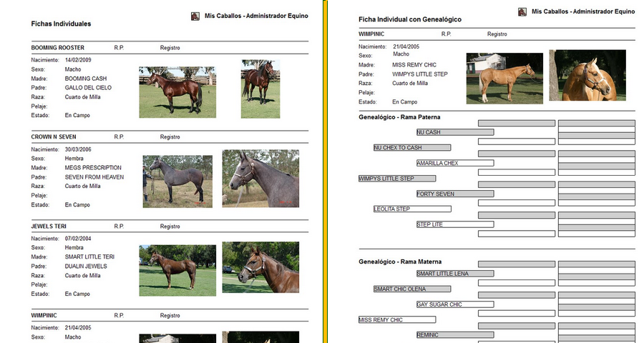Viewport: 644px width, 343px height.
Task: Select the REMINIC pedigree box
Action: 455,335
